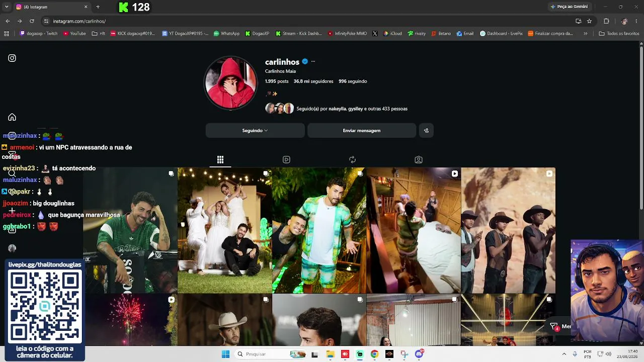Image resolution: width=644 pixels, height=362 pixels.
Task: Switch to the tagged photos tab
Action: pyautogui.click(x=418, y=160)
